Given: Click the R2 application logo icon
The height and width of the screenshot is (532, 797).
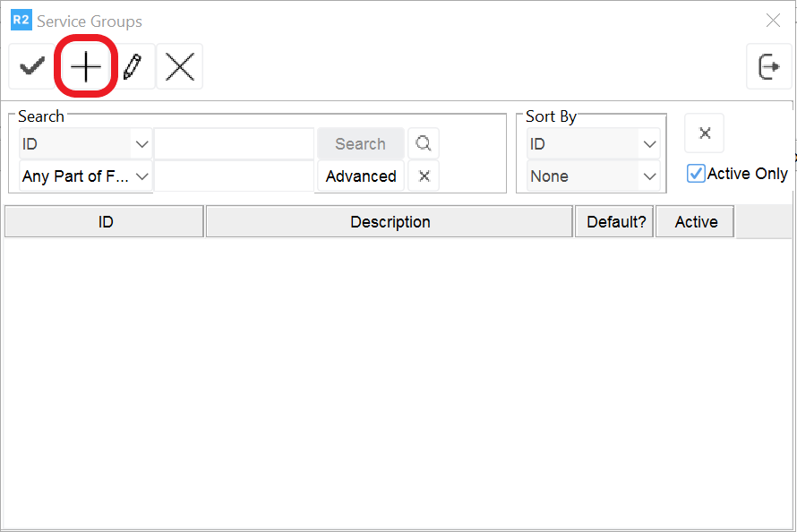Looking at the screenshot, I should [x=19, y=20].
